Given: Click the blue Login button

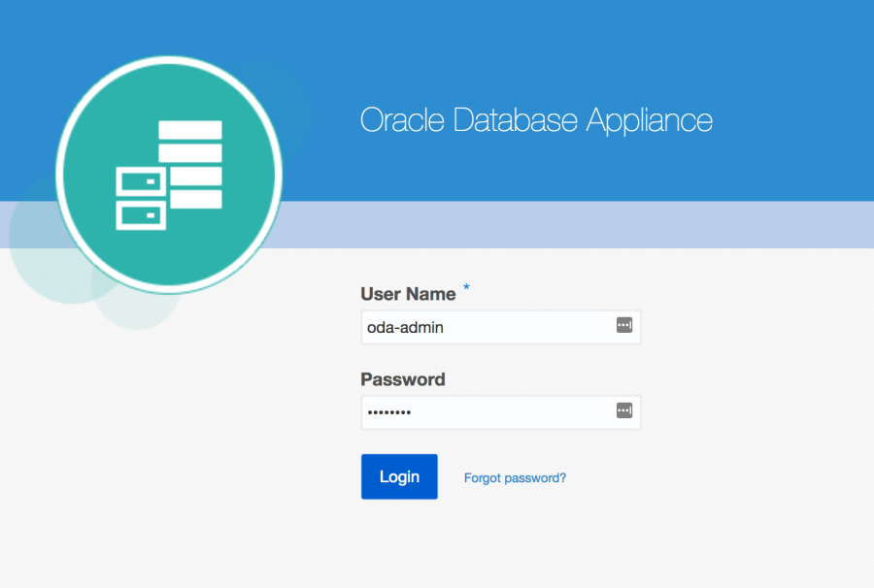Looking at the screenshot, I should [x=399, y=476].
